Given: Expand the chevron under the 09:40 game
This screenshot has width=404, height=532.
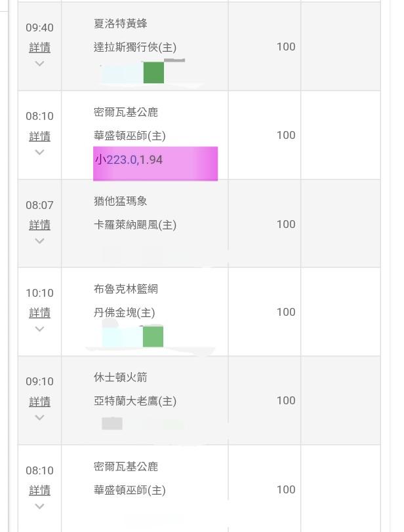Looking at the screenshot, I should point(39,64).
